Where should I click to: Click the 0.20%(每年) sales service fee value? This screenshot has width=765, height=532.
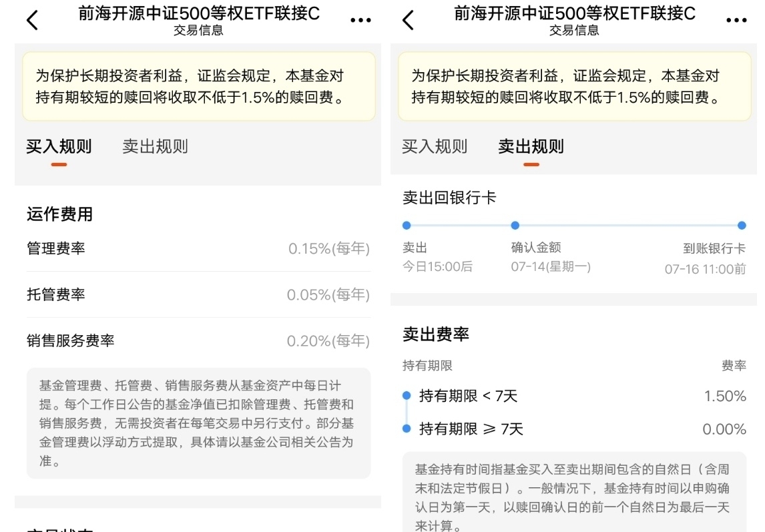tap(328, 340)
